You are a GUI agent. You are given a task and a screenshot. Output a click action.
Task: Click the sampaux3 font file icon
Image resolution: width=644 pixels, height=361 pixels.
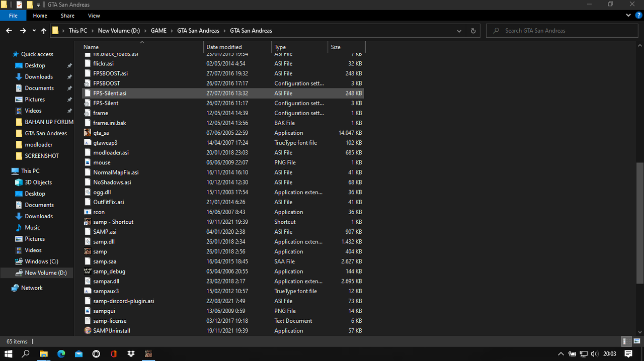coord(88,291)
